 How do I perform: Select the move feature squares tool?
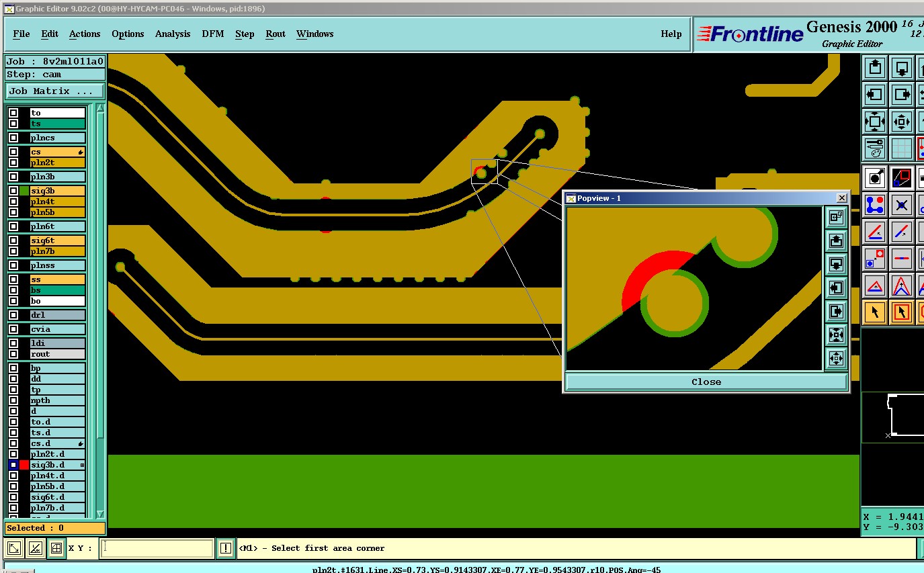coord(874,259)
